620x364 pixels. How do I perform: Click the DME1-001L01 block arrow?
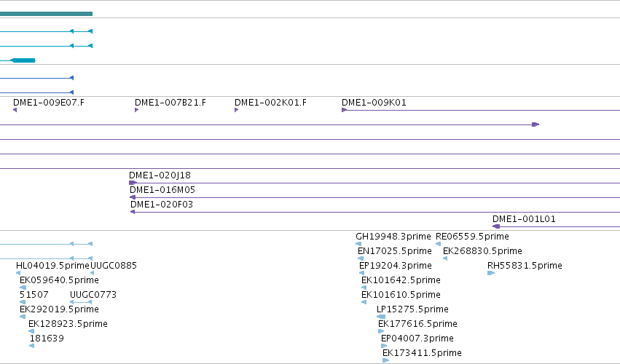tap(496, 226)
